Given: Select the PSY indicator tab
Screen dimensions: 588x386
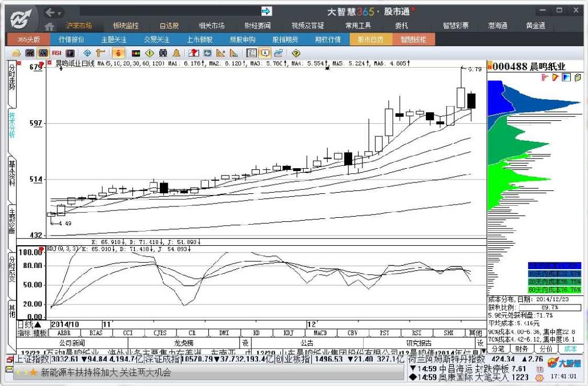Looking at the screenshot, I should (384, 333).
